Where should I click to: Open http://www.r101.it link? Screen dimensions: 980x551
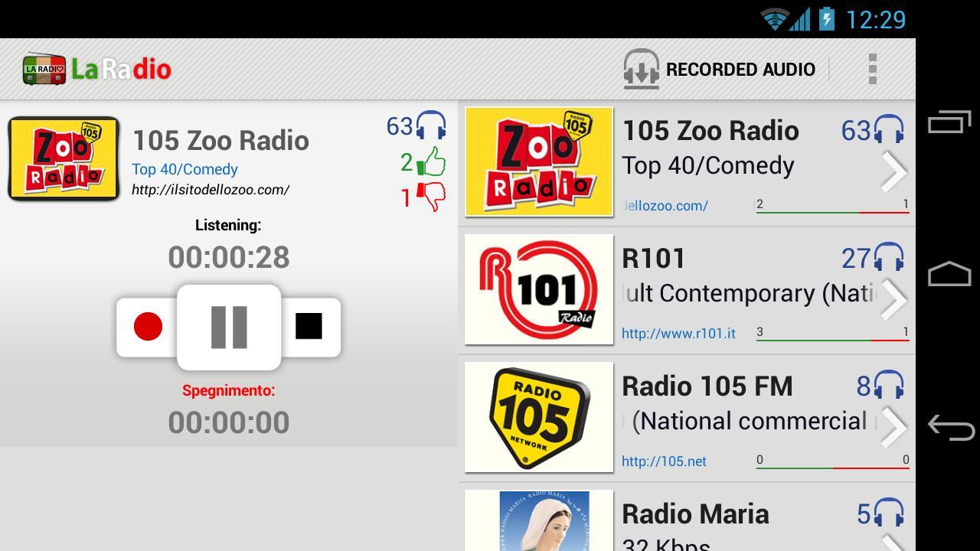click(678, 333)
